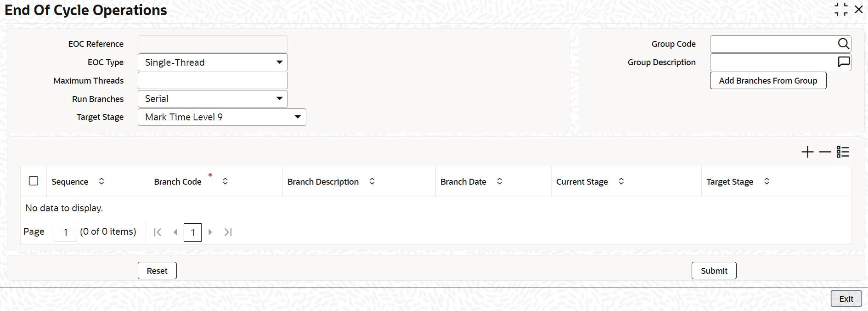
Task: Minimize the End Of Cycle Operations screen
Action: (x=841, y=10)
